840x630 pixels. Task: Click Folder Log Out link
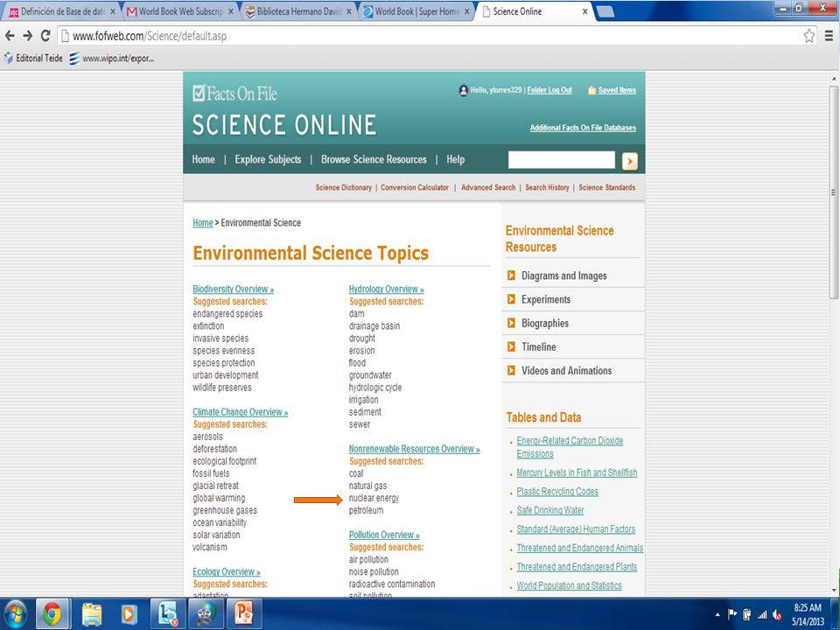click(x=549, y=90)
